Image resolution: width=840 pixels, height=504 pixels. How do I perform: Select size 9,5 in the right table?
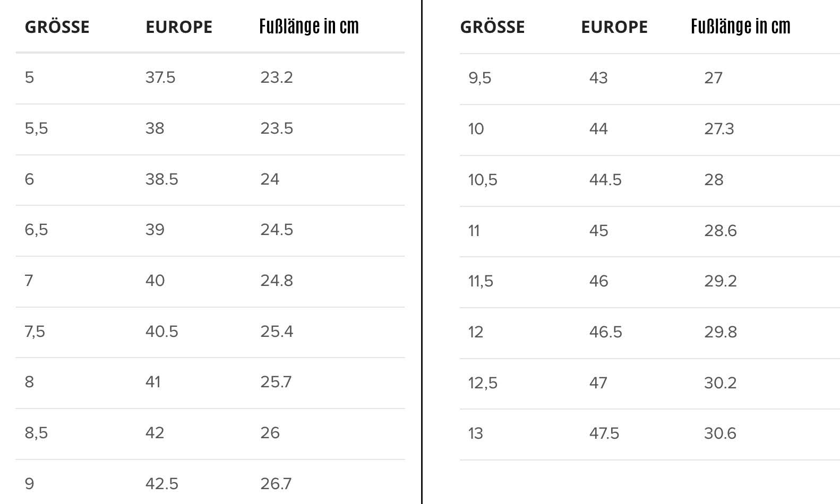[x=480, y=78]
